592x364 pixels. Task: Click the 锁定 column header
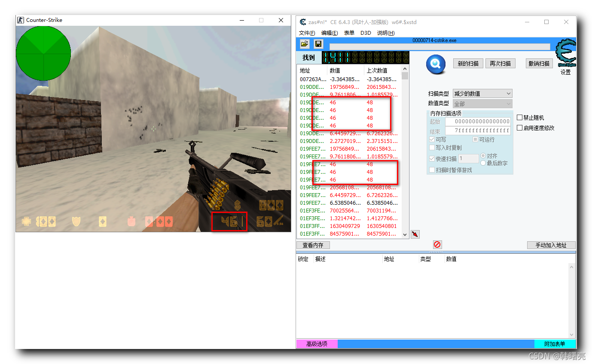[303, 259]
